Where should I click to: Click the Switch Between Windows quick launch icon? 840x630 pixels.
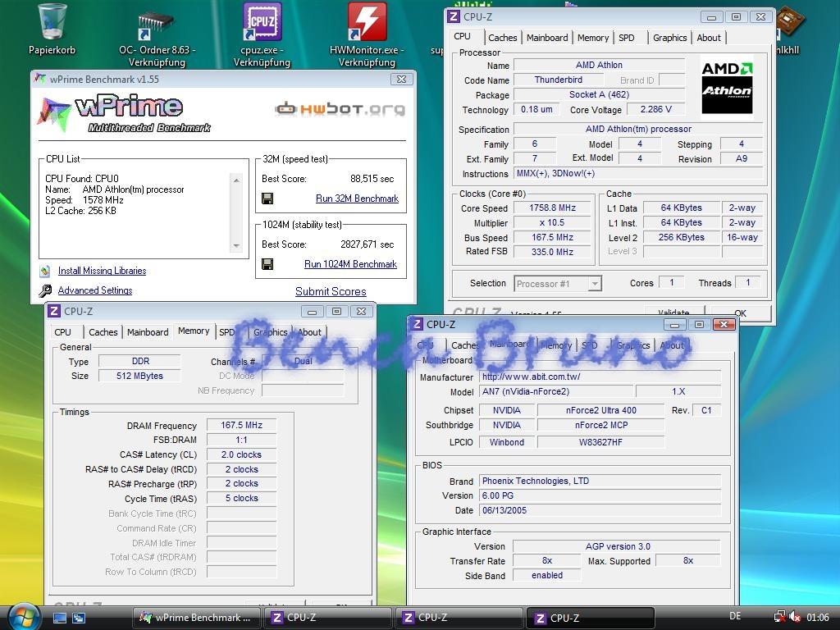tap(79, 619)
